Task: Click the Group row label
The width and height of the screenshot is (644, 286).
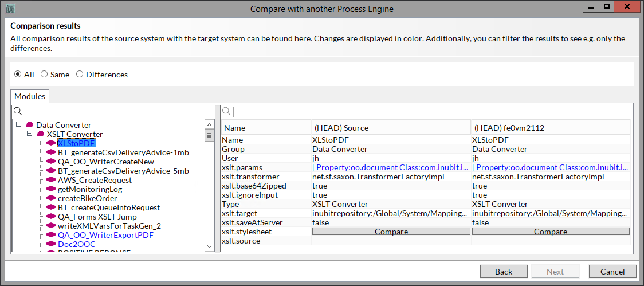Action: tap(233, 149)
